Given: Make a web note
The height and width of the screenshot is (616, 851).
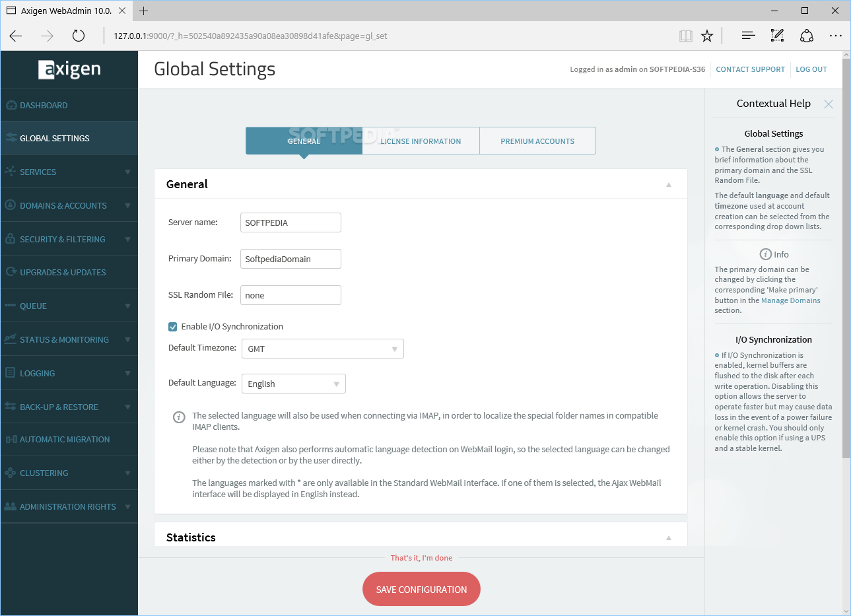Looking at the screenshot, I should [777, 36].
